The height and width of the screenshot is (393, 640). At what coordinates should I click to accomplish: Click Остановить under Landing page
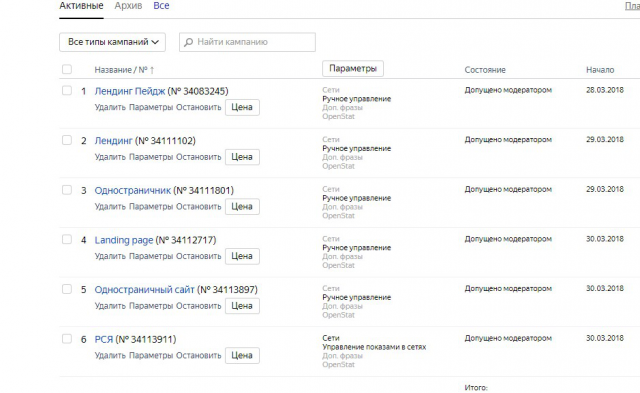pos(198,256)
